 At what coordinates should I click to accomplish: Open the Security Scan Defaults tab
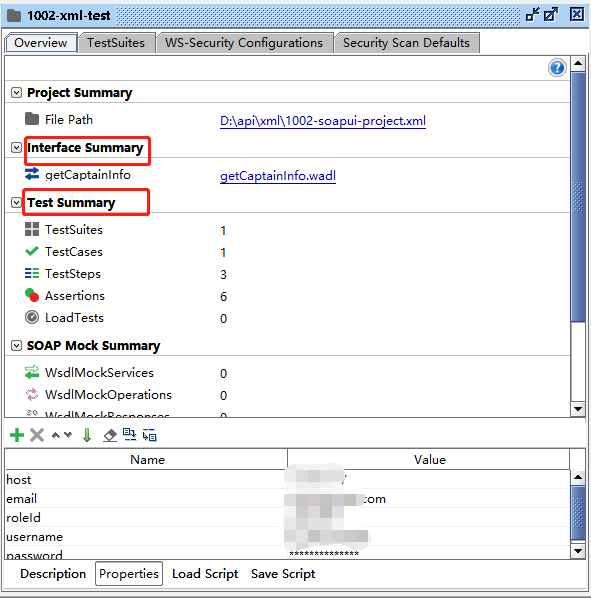pyautogui.click(x=406, y=43)
